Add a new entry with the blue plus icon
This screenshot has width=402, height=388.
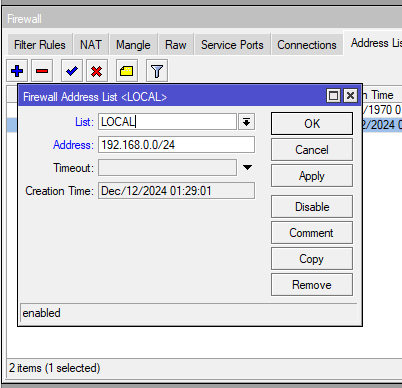[x=17, y=71]
